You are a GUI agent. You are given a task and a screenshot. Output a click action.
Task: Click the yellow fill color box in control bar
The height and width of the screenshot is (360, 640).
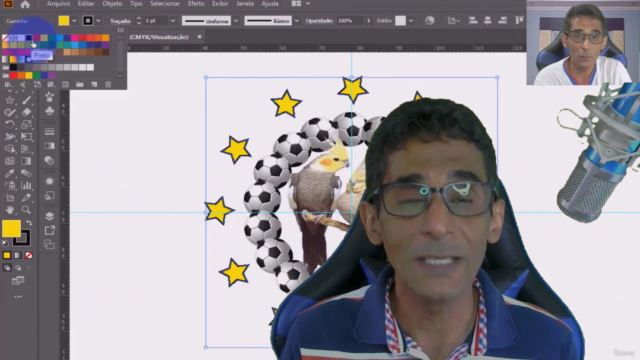click(64, 20)
